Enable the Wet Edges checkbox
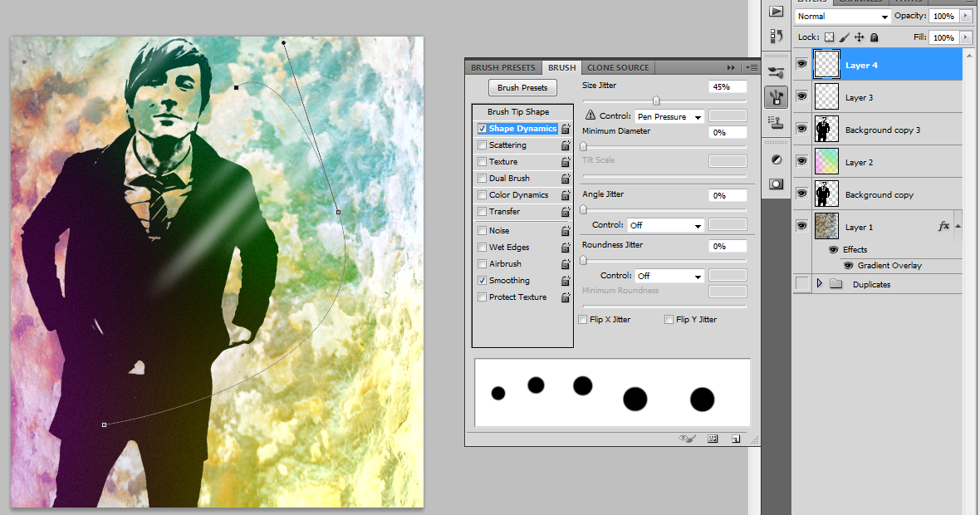The width and height of the screenshot is (980, 515). (482, 248)
